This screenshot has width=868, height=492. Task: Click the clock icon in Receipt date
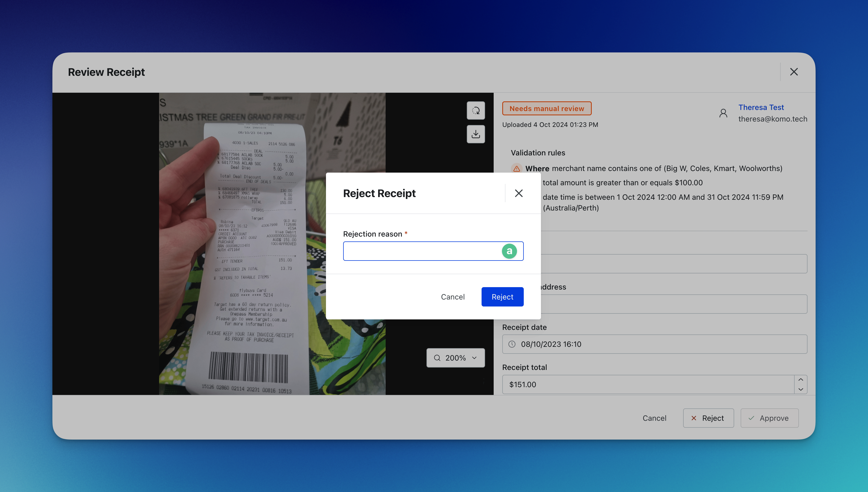[512, 344]
